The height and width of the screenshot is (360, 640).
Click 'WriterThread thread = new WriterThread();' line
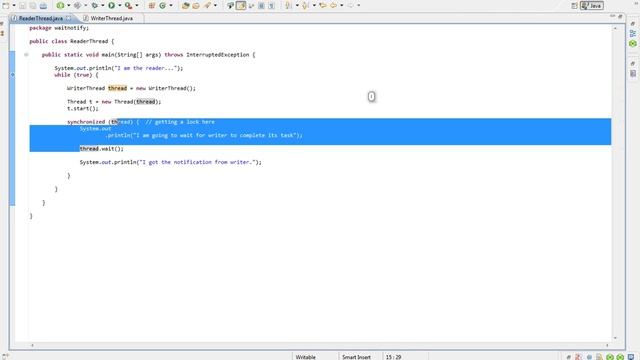point(131,88)
